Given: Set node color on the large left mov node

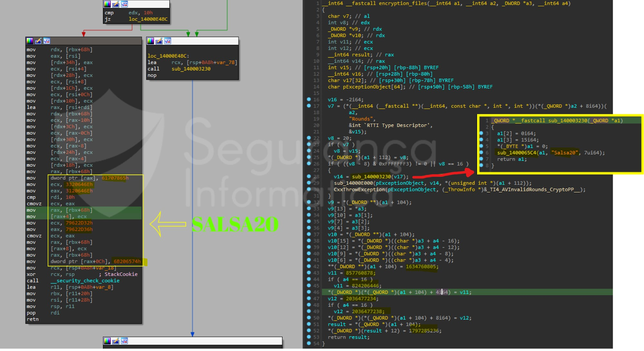Looking at the screenshot, I should point(29,41).
